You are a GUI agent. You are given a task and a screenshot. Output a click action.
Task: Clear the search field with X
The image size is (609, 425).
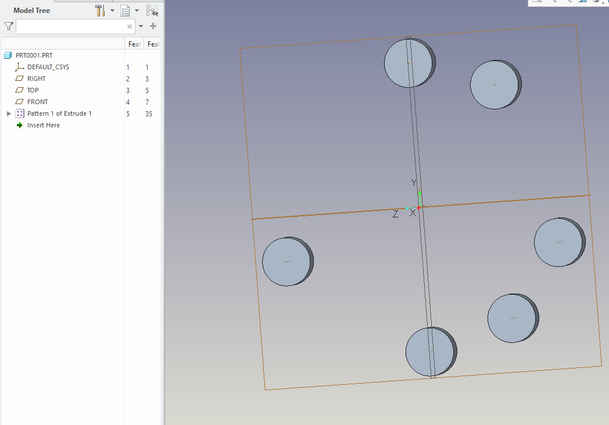pos(129,27)
